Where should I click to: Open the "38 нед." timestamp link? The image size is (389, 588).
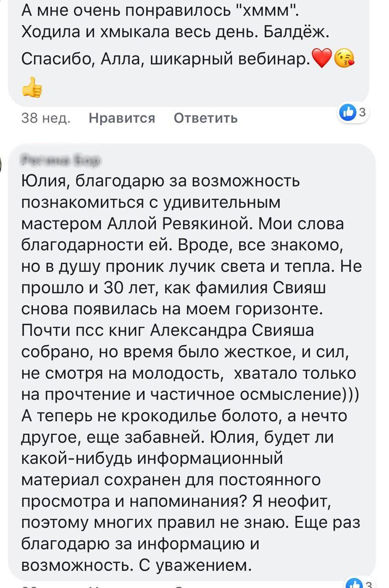[x=46, y=118]
